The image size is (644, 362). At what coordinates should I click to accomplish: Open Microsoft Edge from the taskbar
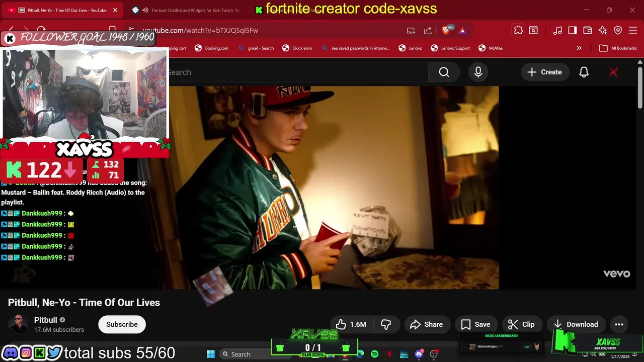coord(360,354)
